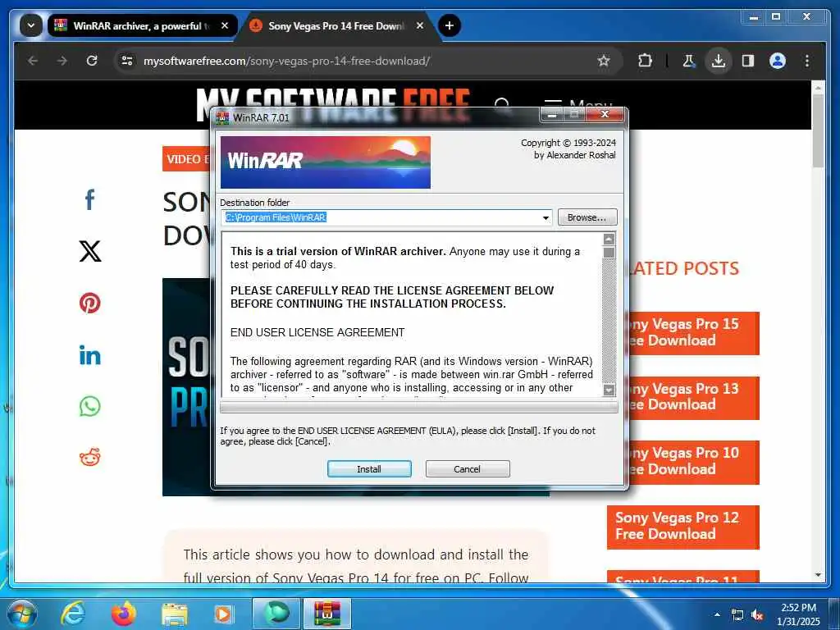Open Windows Explorer from taskbar
The width and height of the screenshot is (840, 630).
pos(175,614)
